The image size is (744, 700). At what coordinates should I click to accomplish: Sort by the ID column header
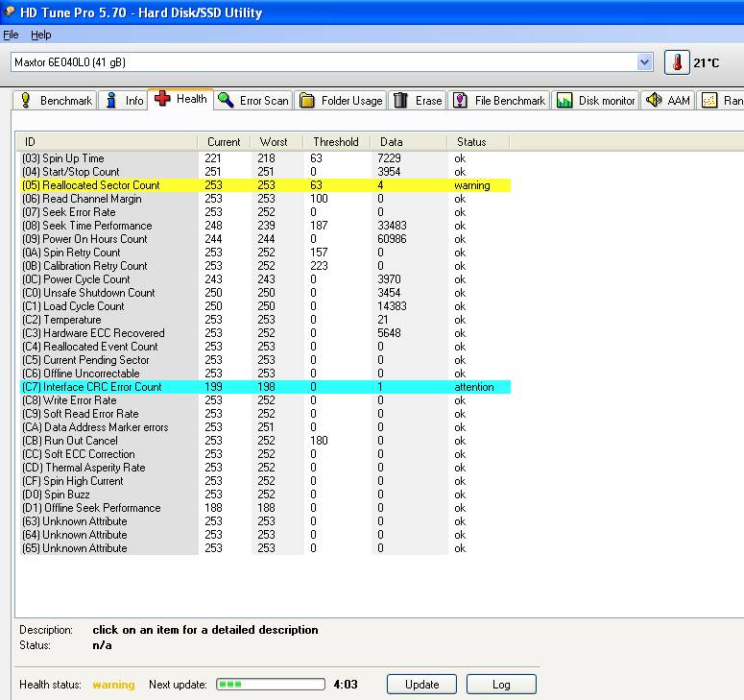107,142
